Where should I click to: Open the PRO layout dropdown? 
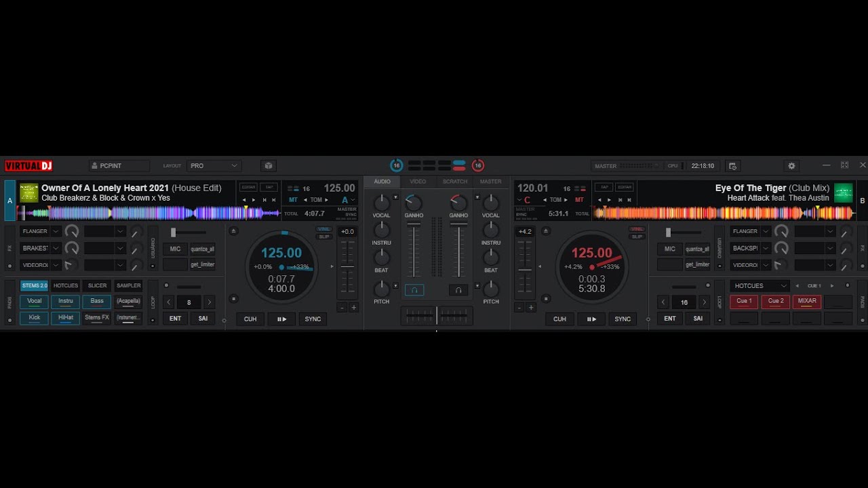(214, 166)
